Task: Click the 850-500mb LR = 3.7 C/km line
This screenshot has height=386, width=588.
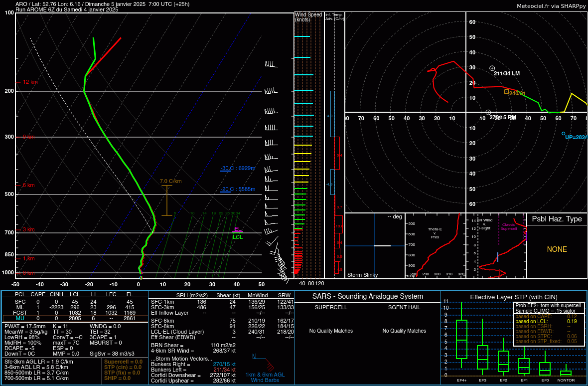Action: (36, 373)
